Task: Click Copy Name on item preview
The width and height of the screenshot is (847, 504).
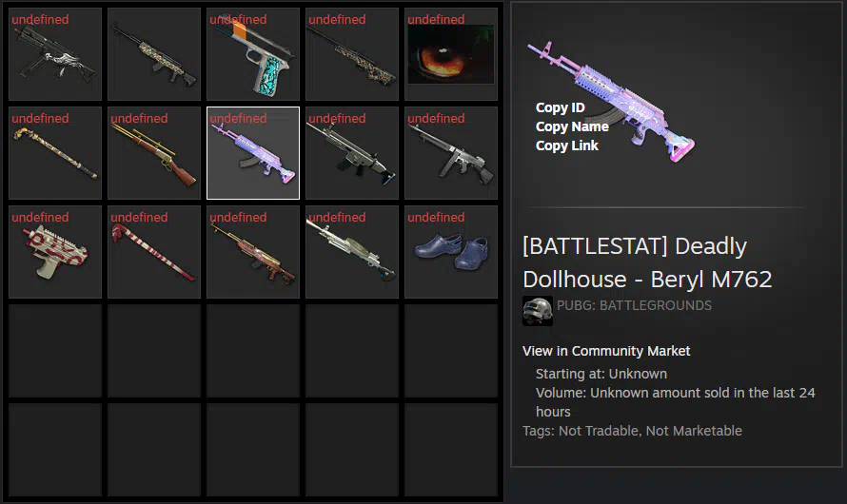Action: [x=572, y=126]
